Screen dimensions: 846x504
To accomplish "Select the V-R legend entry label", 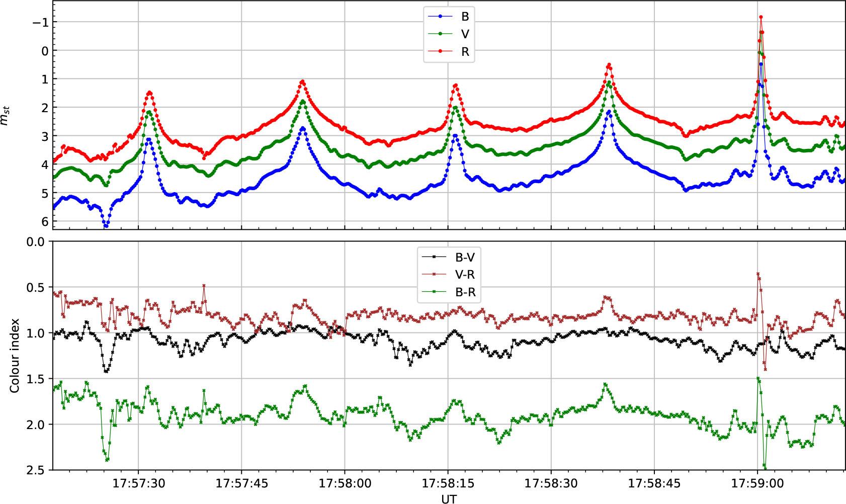I will (x=465, y=275).
